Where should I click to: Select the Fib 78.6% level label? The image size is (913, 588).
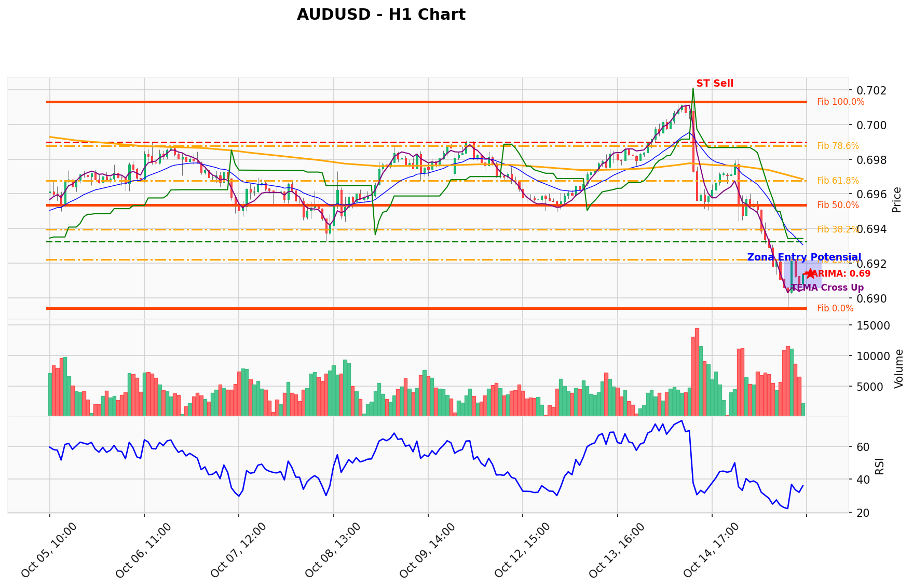tap(838, 146)
